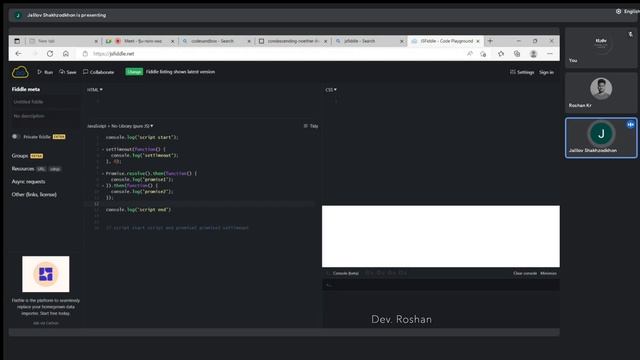Click the site info lock icon
This screenshot has width=640, height=360.
[85, 53]
